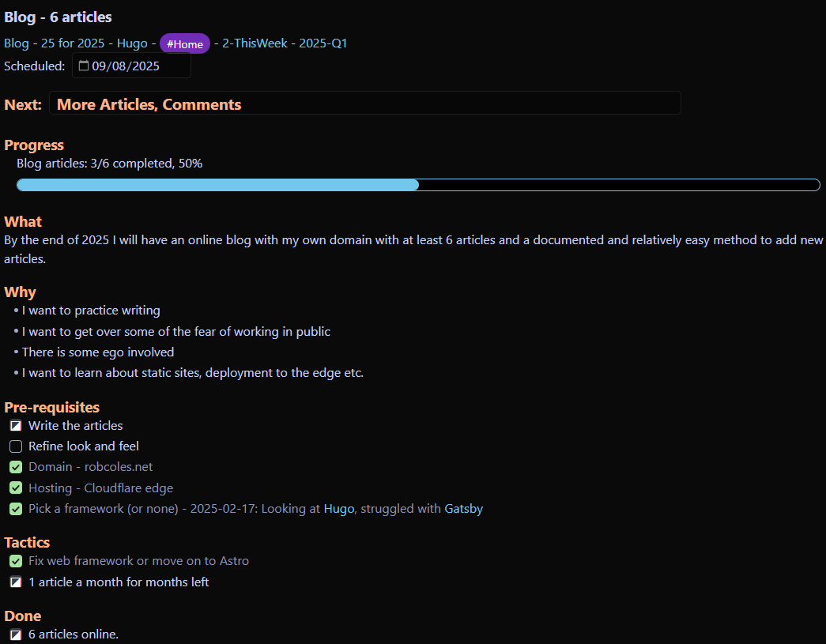
Task: Check the 'Refine look and feel' checkbox
Action: click(x=16, y=446)
